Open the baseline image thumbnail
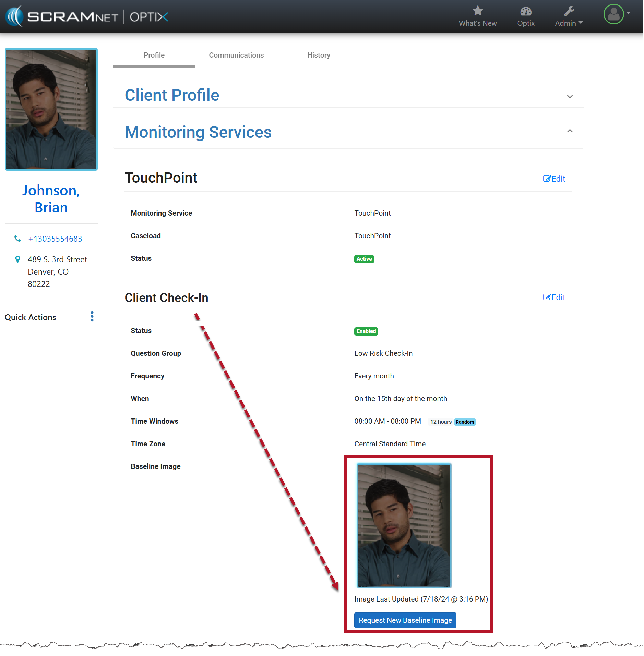Screen dimensions: 644x656 (x=404, y=525)
